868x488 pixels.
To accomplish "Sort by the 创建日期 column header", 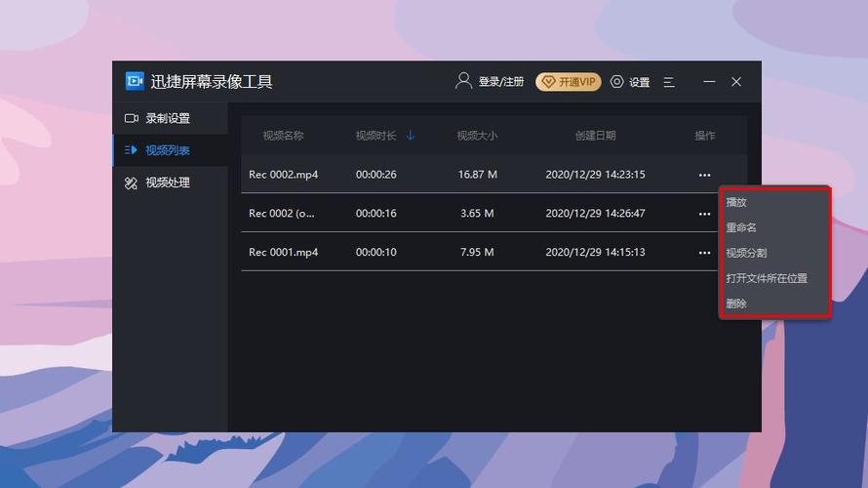I will (596, 136).
